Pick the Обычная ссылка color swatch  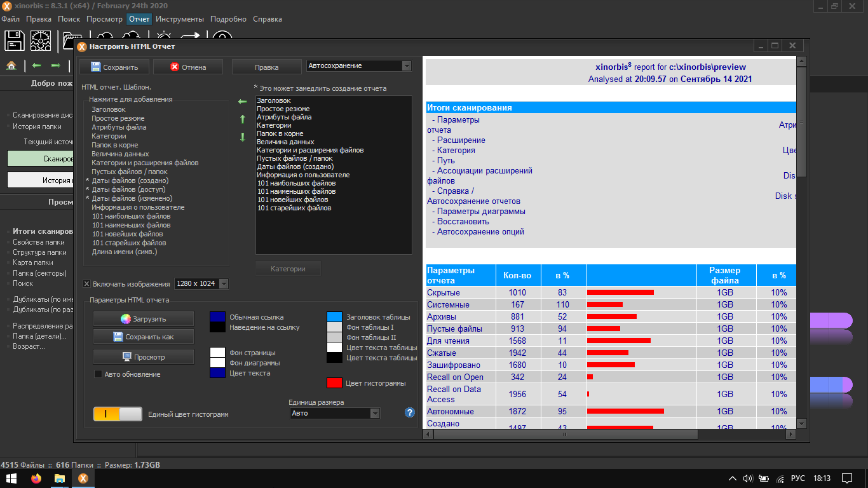[218, 317]
